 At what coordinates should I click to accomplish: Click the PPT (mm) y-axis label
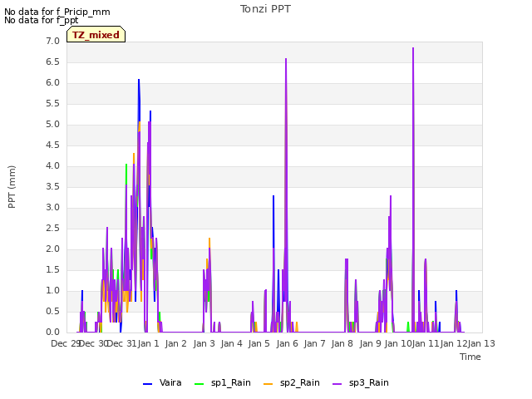point(12,187)
